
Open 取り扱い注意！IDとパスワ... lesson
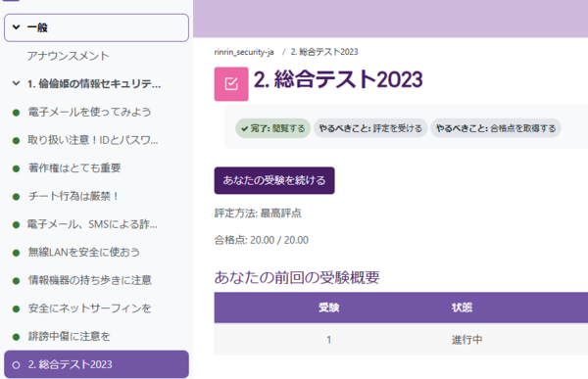(93, 140)
